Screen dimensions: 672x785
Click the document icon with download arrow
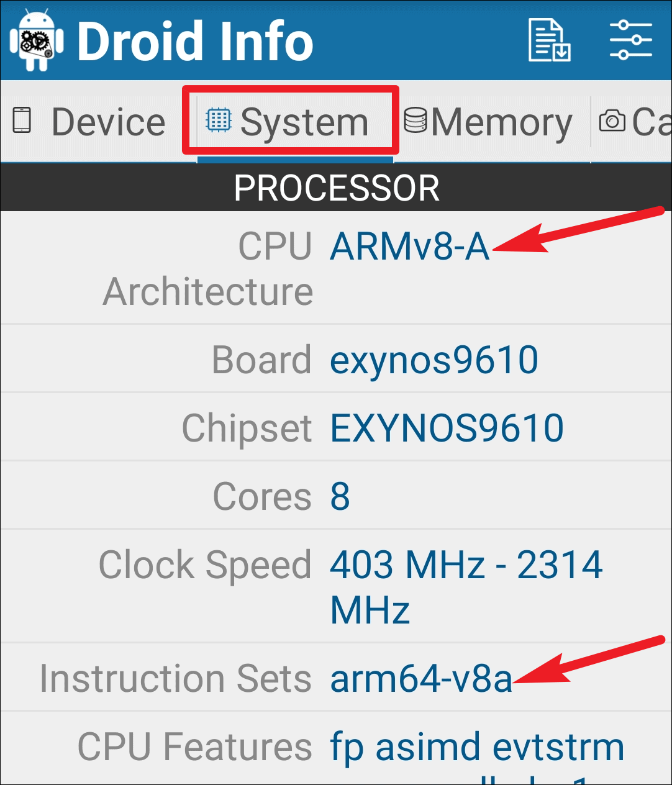point(549,40)
